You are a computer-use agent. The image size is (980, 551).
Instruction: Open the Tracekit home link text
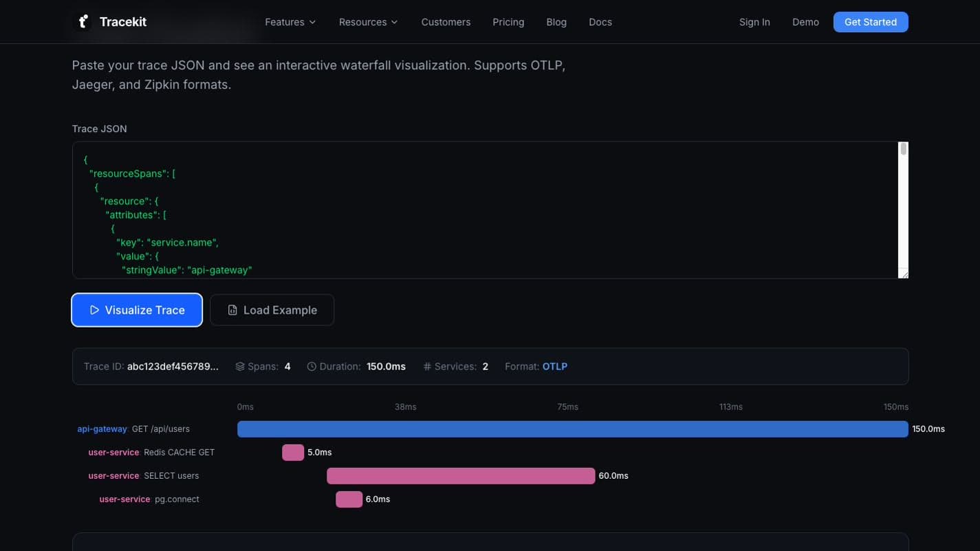click(x=123, y=22)
